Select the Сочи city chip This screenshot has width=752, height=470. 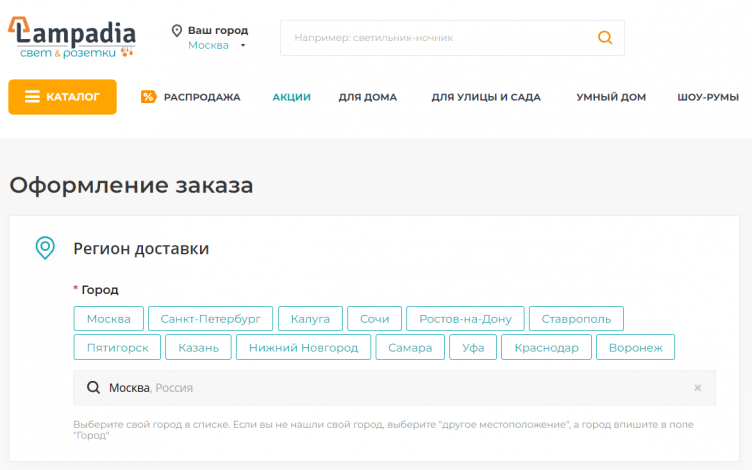[375, 319]
